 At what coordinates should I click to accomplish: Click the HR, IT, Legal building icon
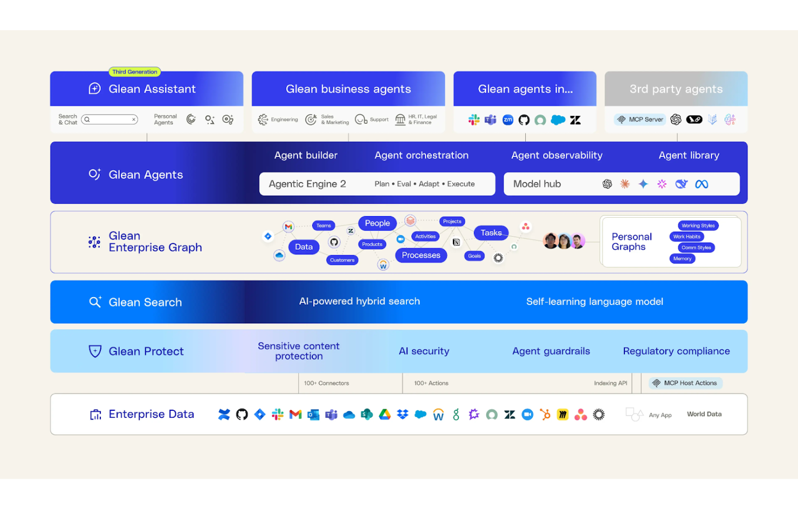(400, 120)
